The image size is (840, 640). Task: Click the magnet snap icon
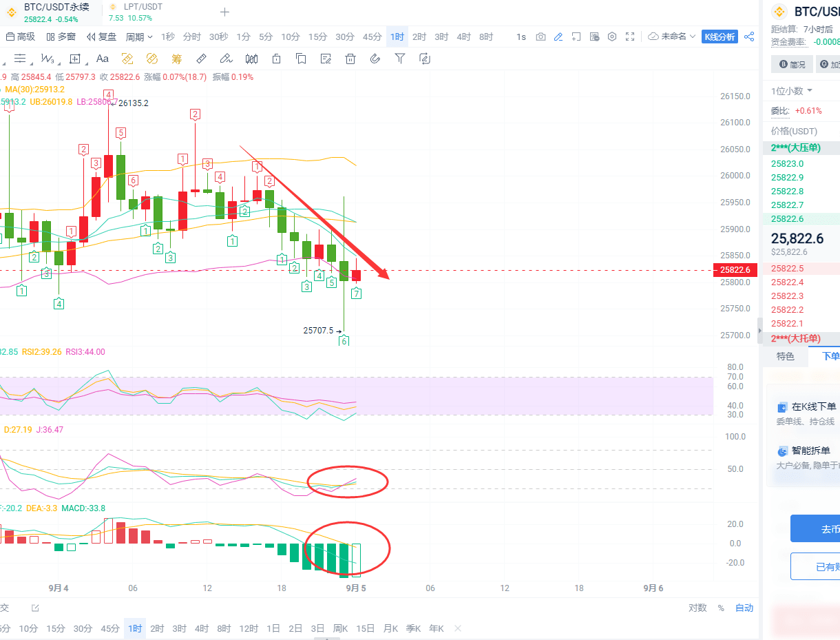(x=375, y=59)
